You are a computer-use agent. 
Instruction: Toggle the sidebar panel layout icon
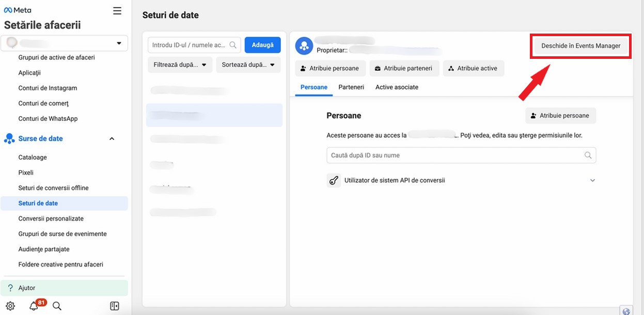(x=115, y=306)
